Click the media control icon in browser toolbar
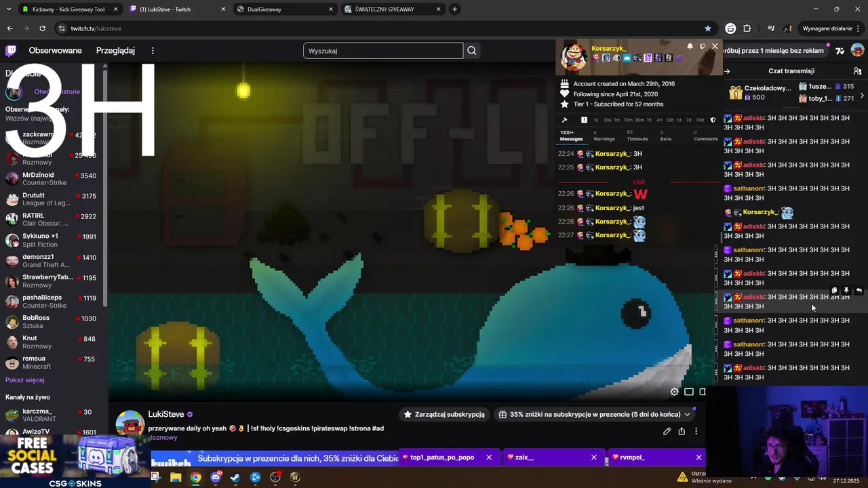Image resolution: width=868 pixels, height=488 pixels. pyautogui.click(x=771, y=28)
